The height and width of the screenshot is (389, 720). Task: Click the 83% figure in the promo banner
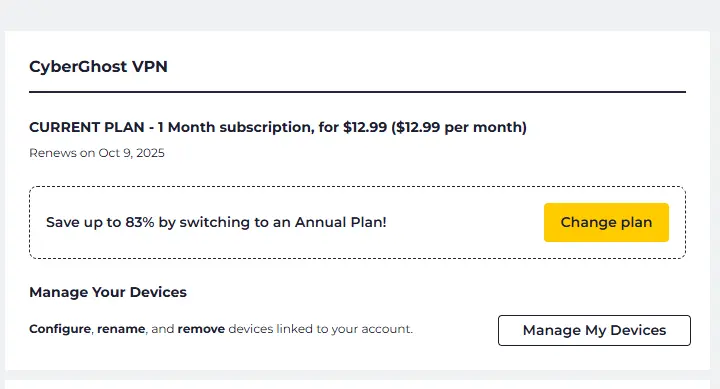[140, 222]
